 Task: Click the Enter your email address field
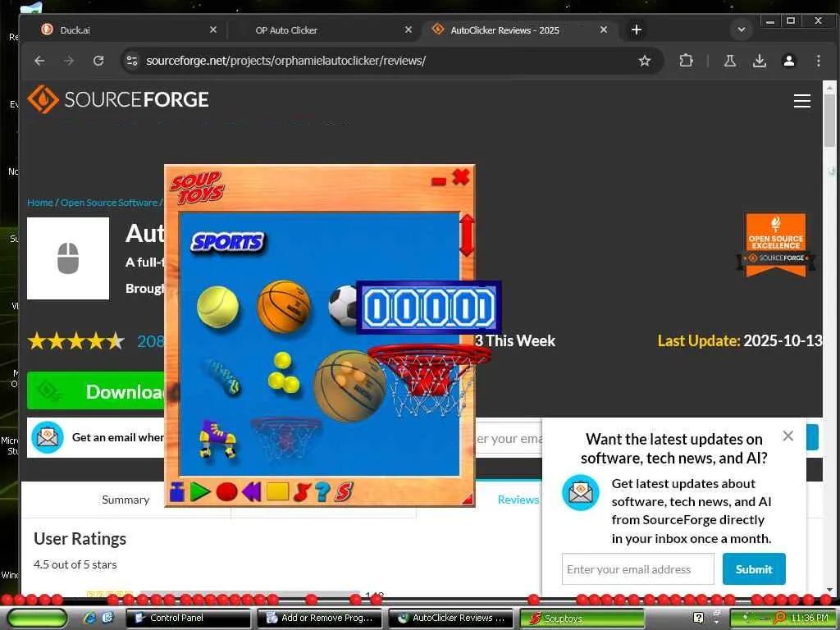pyautogui.click(x=637, y=569)
